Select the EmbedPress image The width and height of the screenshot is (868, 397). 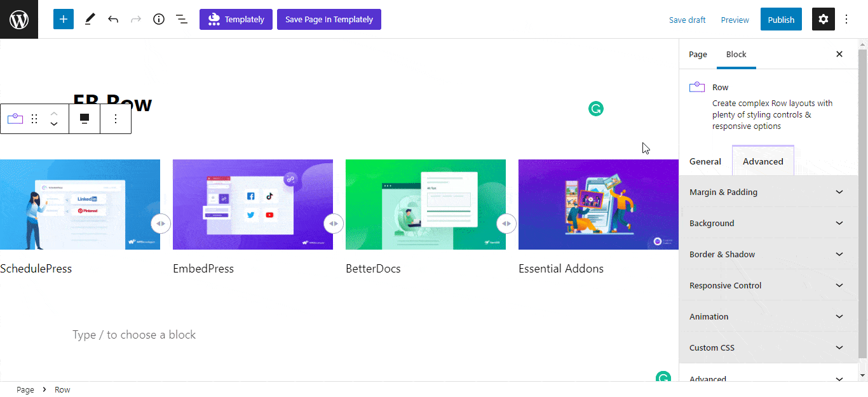(253, 205)
